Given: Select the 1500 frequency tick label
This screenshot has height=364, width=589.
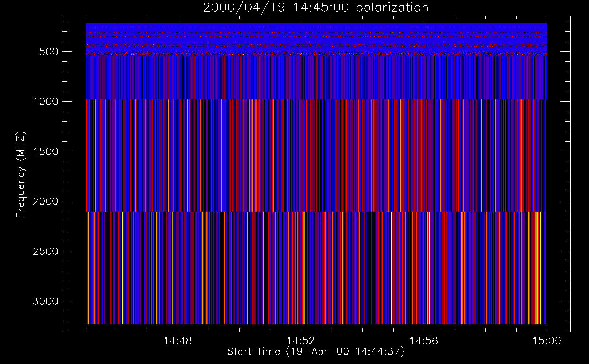Looking at the screenshot, I should point(46,151).
